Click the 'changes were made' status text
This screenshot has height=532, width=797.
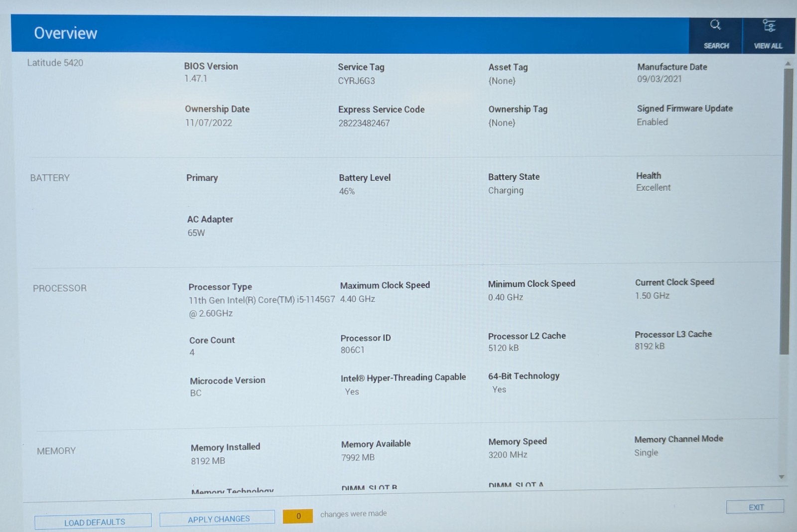(353, 514)
